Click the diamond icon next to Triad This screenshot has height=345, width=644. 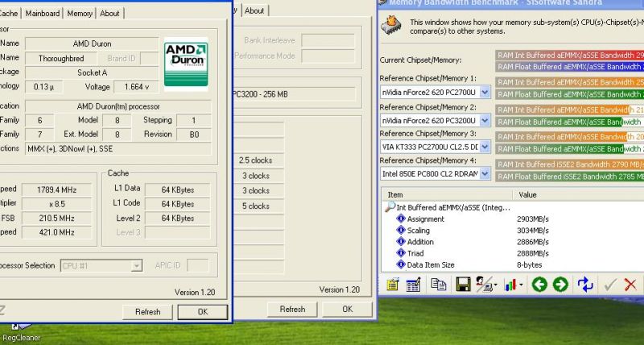[401, 253]
